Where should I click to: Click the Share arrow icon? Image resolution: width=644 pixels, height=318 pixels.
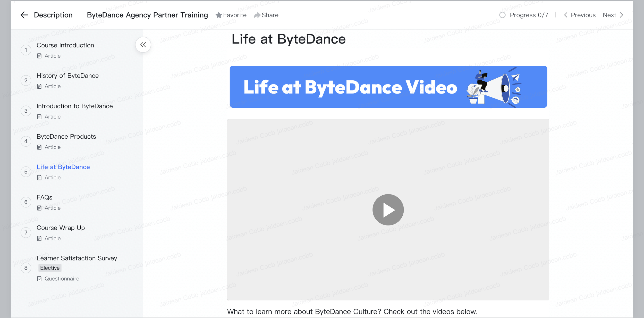[257, 15]
